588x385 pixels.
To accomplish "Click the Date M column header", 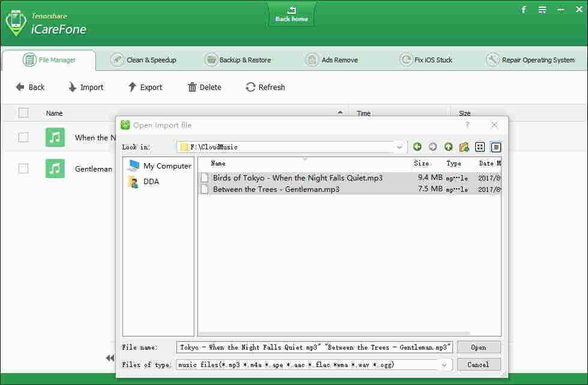I will (x=490, y=164).
